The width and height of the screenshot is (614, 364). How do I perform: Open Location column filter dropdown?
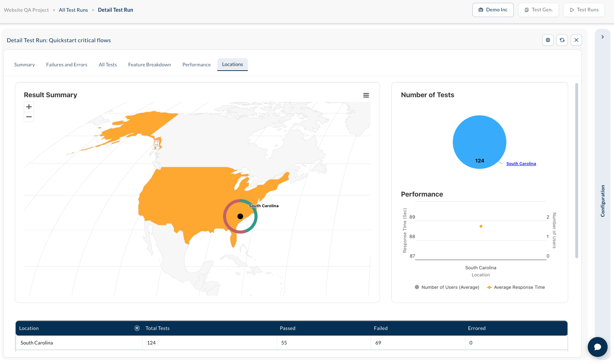tap(137, 328)
